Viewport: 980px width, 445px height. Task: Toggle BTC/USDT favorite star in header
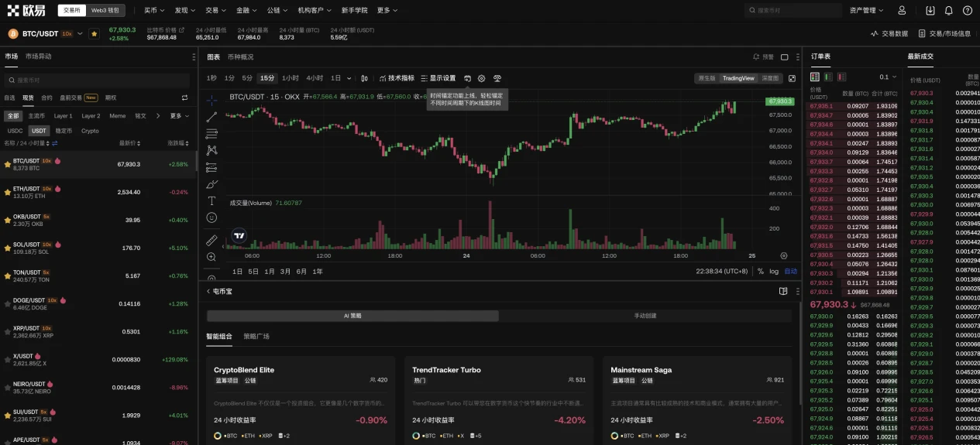(94, 34)
